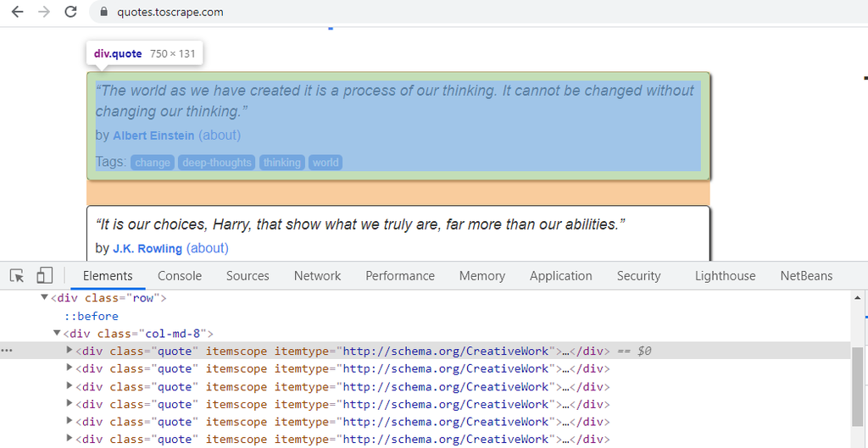
Task: Open the Albert Einstein author link
Action: (x=153, y=136)
